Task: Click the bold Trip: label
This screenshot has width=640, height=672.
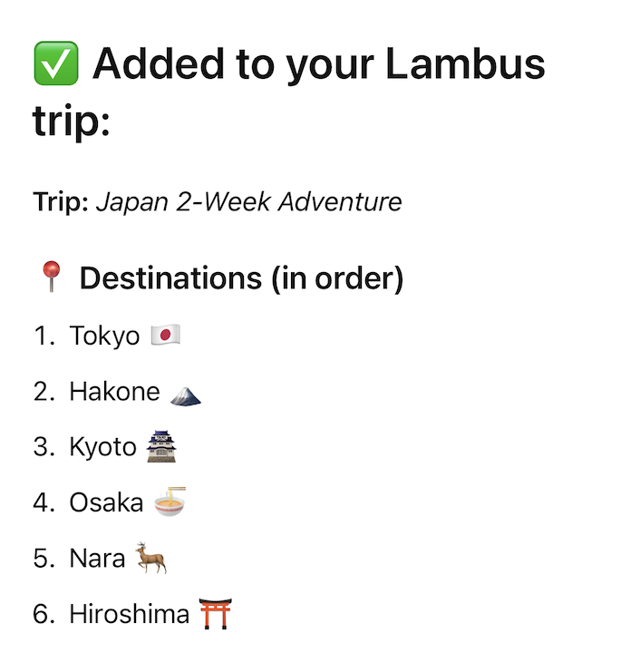Action: point(60,201)
